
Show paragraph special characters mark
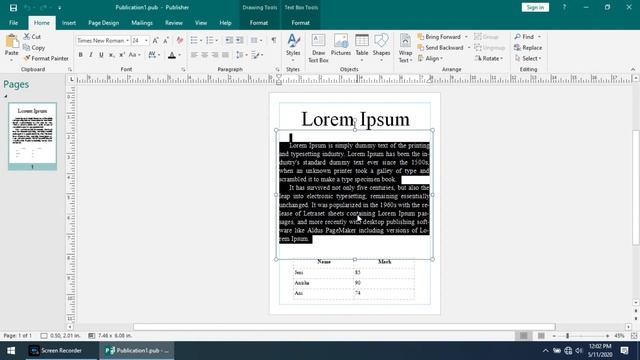(x=274, y=40)
